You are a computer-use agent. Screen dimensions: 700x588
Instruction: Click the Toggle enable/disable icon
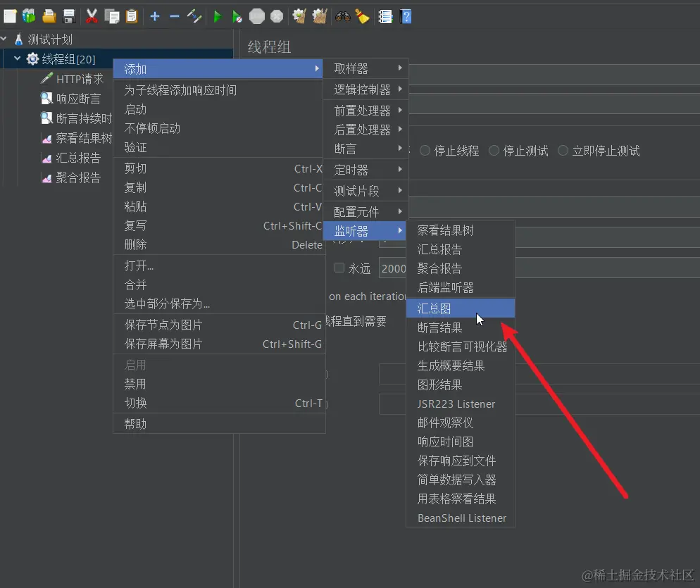194,16
